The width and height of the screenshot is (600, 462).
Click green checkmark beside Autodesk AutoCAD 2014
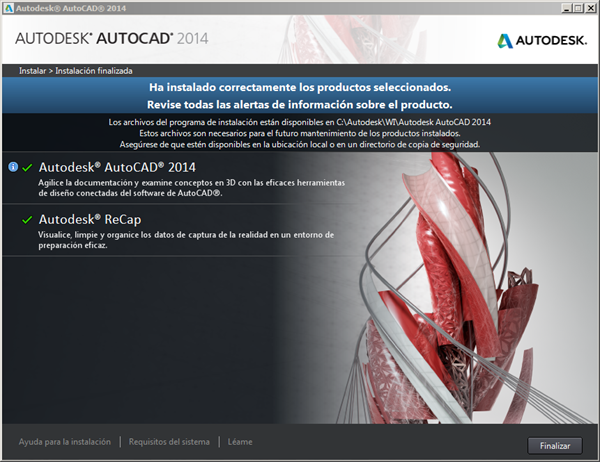click(27, 168)
